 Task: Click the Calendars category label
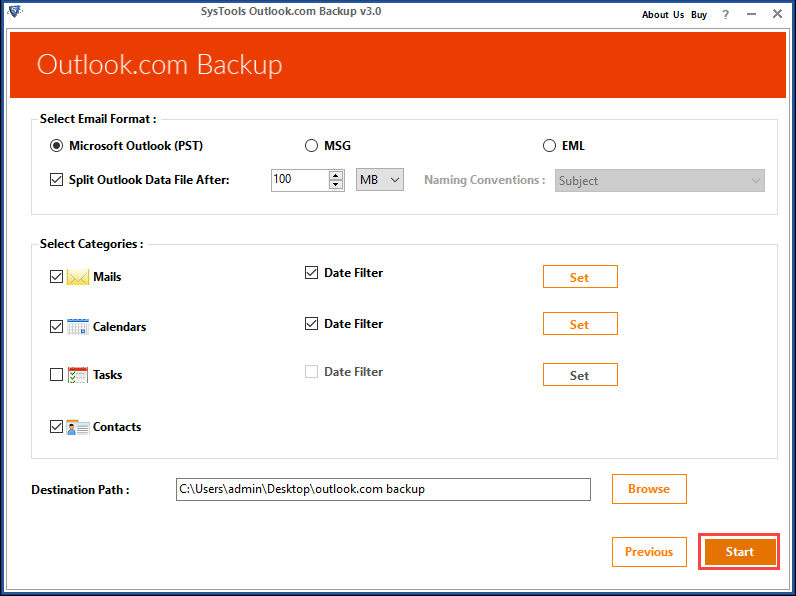coord(119,327)
